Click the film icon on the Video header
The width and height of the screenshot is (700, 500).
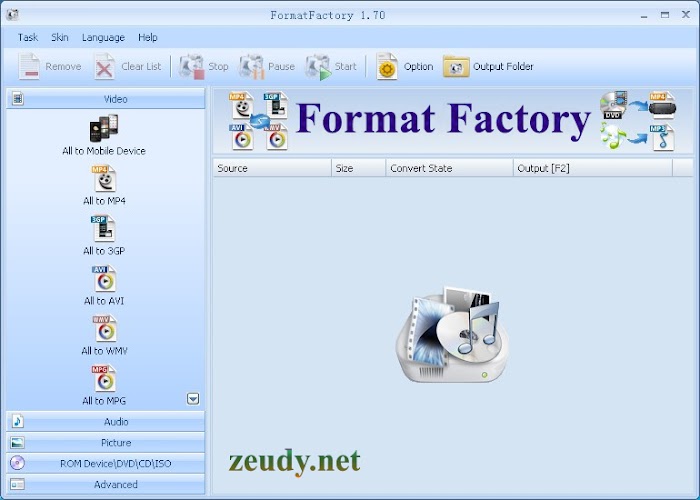coord(18,99)
